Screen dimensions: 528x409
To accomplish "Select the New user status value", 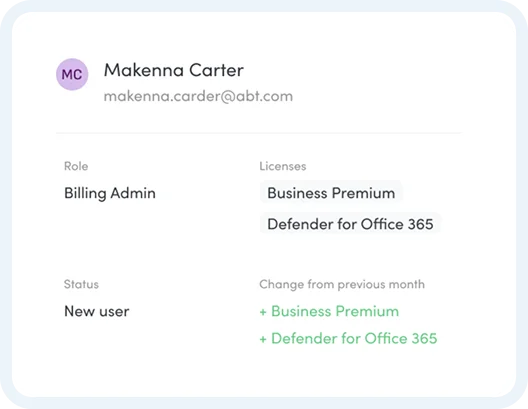I will (97, 311).
